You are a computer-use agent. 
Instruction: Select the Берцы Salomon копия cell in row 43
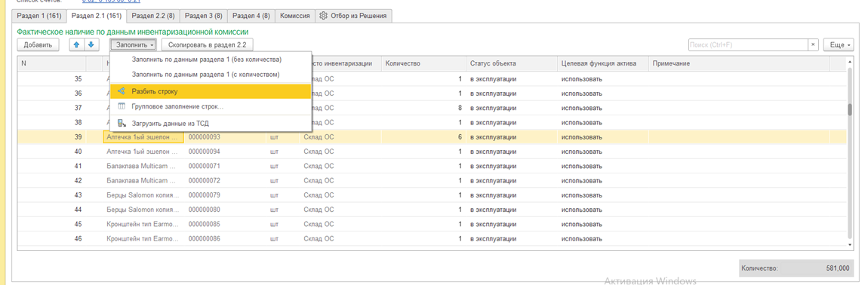[x=143, y=195]
